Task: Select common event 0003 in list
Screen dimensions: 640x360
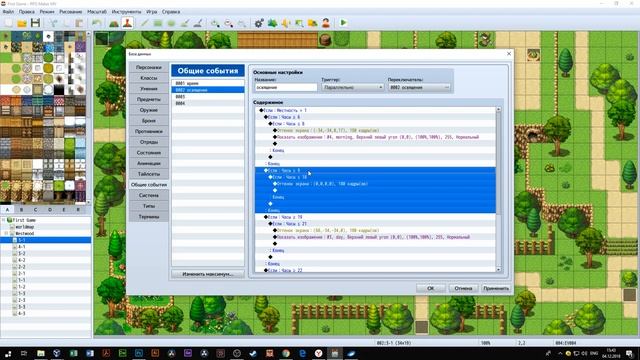Action: 208,97
